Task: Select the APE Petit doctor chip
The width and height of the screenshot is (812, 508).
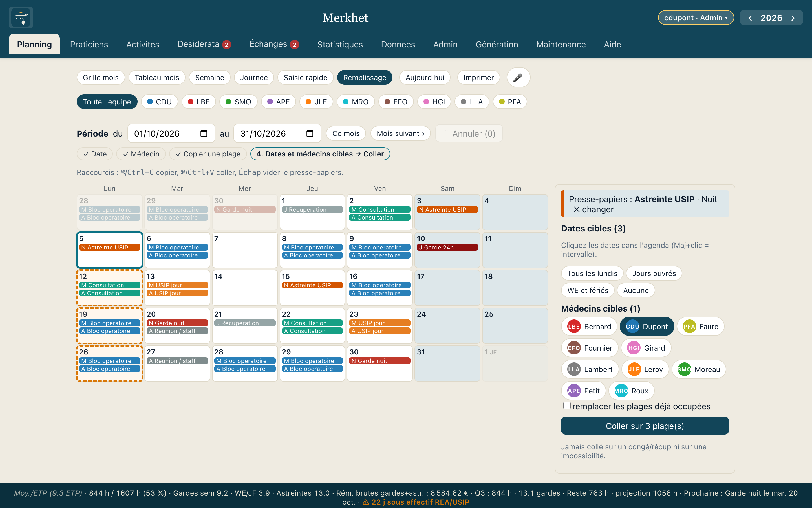Action: [584, 391]
